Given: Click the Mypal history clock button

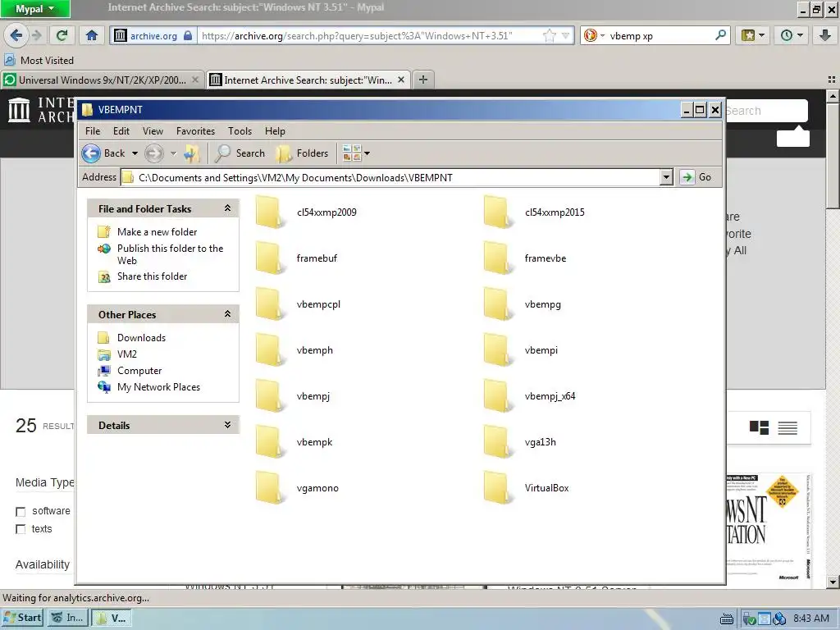Looking at the screenshot, I should [792, 36].
